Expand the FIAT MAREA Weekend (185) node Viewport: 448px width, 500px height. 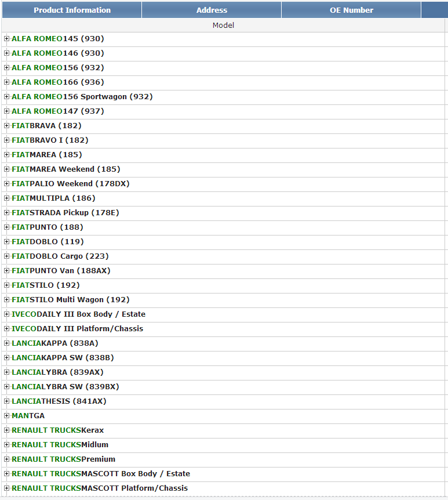[6, 169]
